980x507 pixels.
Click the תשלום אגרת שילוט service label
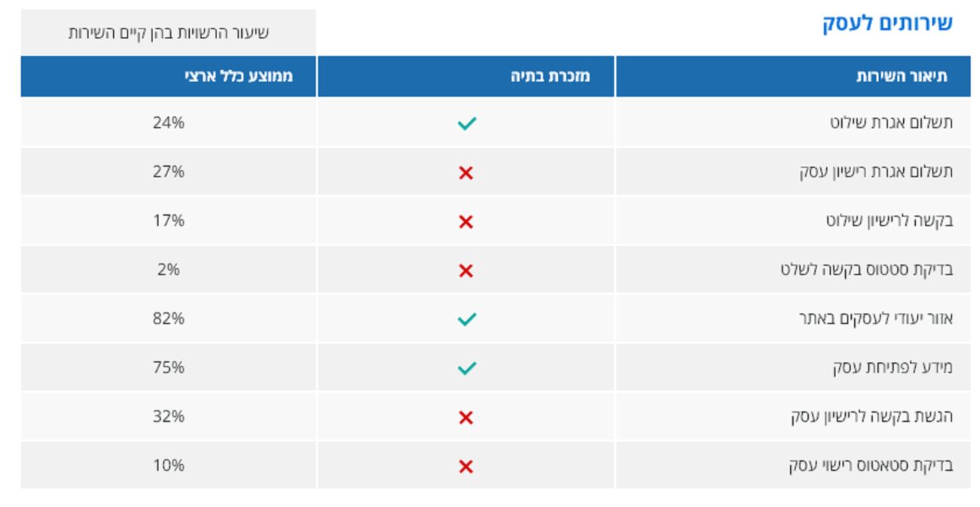coord(890,123)
